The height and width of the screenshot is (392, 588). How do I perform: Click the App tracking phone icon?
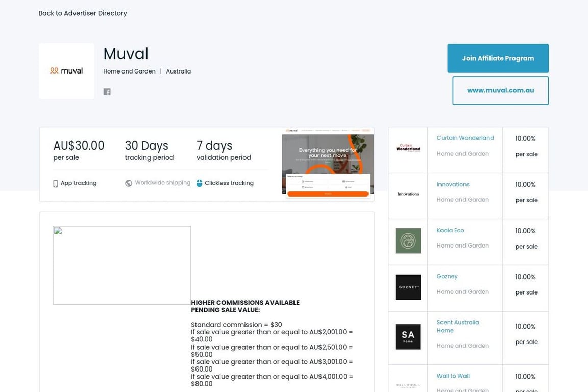pyautogui.click(x=56, y=183)
